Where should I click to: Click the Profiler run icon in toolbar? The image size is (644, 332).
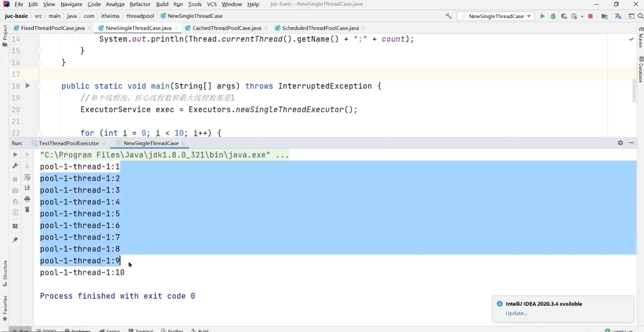pyautogui.click(x=574, y=16)
